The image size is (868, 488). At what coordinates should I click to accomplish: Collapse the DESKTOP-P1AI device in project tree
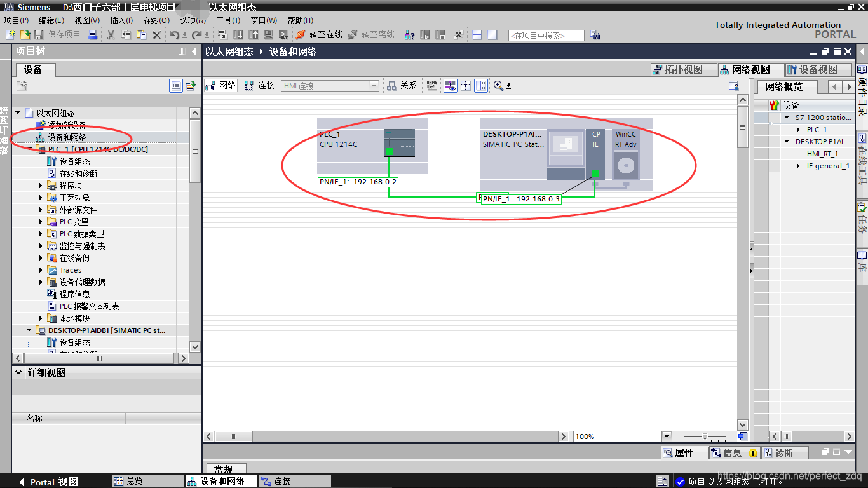28,330
